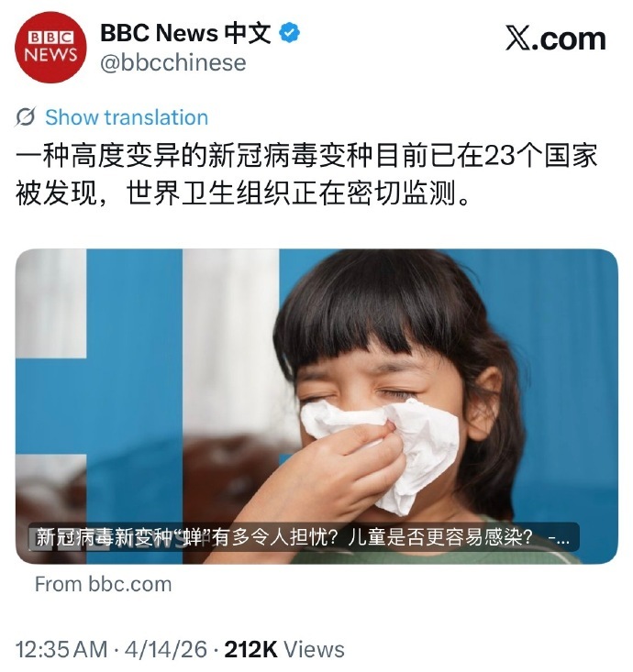The width and height of the screenshot is (633, 672).
Task: Click the translation icon beside Show translation
Action: coord(26,116)
